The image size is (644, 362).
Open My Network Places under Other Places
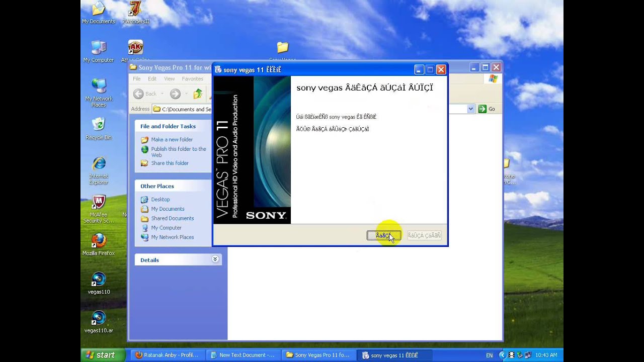click(173, 237)
